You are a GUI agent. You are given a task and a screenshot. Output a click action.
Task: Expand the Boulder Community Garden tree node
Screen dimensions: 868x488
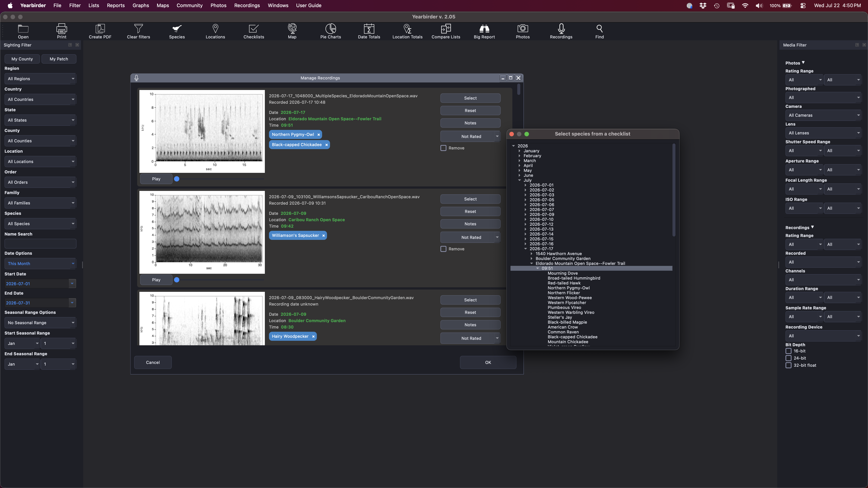coord(531,259)
